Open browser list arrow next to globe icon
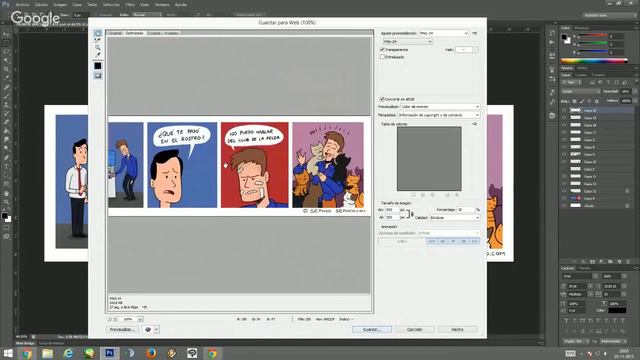The width and height of the screenshot is (640, 360). point(157,329)
